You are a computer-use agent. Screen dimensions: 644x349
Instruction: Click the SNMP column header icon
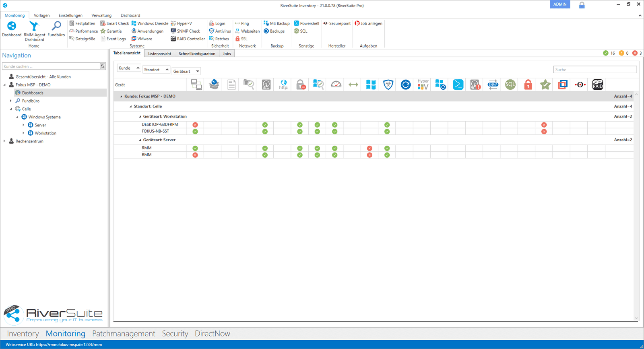coord(493,85)
